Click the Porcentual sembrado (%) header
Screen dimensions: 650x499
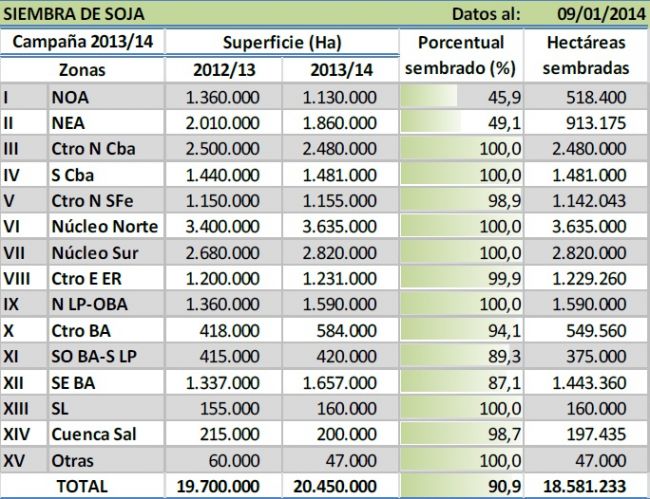pos(467,56)
